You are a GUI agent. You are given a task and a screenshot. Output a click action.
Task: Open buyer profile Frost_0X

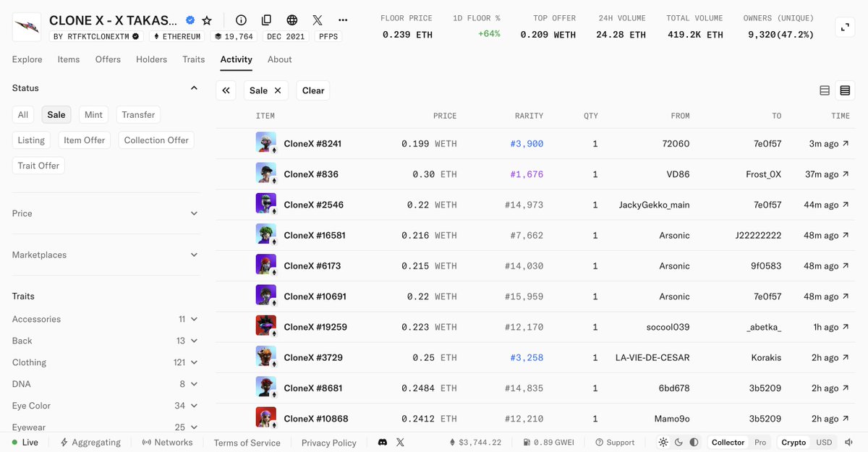(x=764, y=174)
